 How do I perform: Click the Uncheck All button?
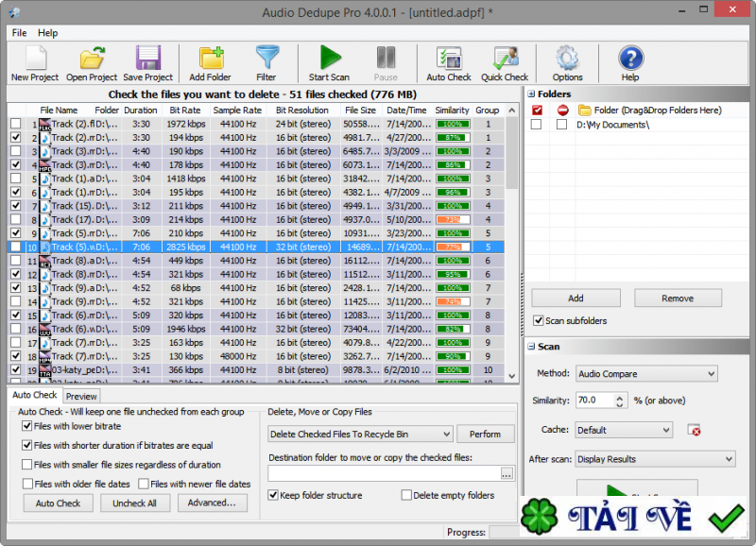click(x=135, y=503)
